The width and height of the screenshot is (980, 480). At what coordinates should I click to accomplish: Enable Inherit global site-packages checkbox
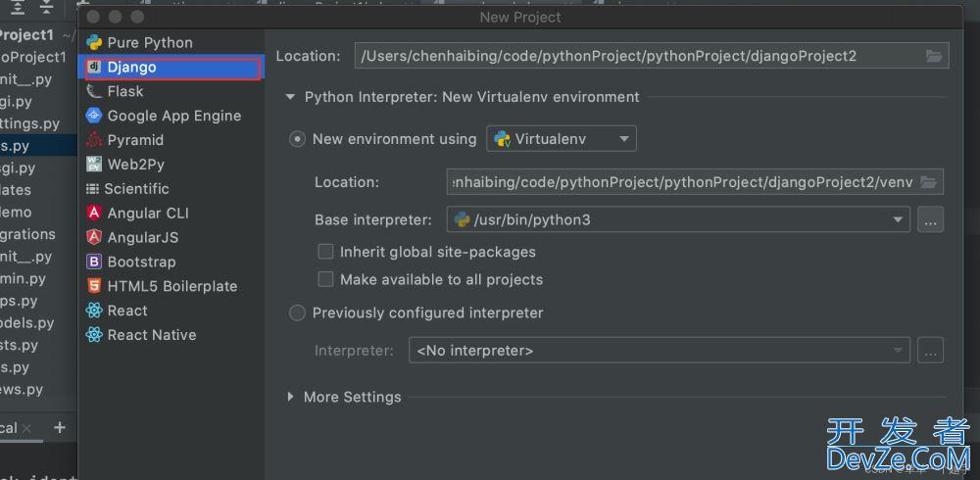tap(325, 252)
